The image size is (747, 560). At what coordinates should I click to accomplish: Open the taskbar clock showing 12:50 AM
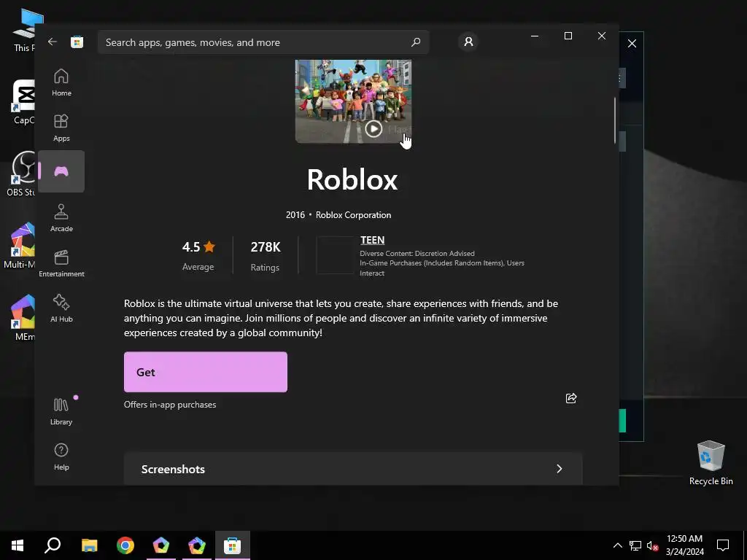[x=684, y=545]
